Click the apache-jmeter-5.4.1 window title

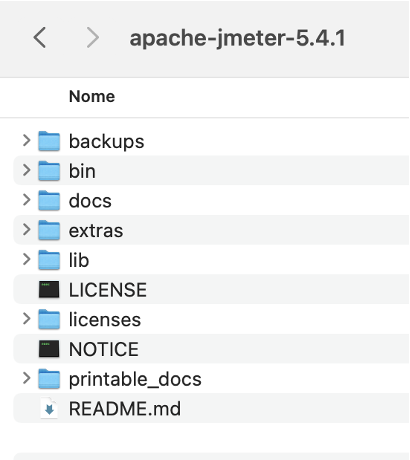pos(238,38)
